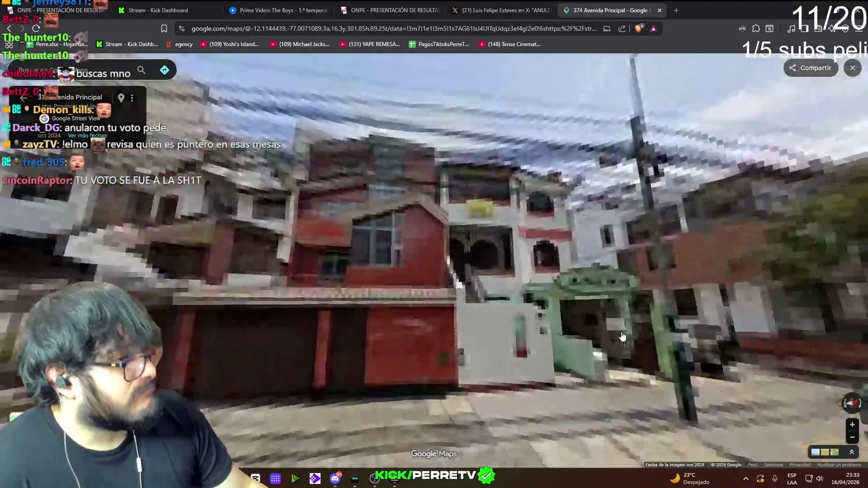
Task: Click the share icon in address bar
Action: [622, 28]
